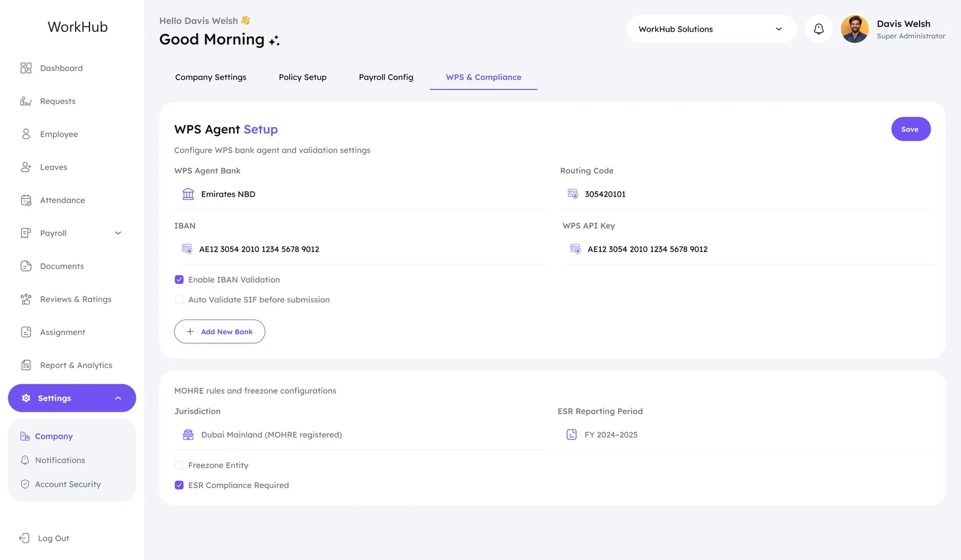The width and height of the screenshot is (961, 560).
Task: Click the Settings gear icon
Action: coord(26,398)
